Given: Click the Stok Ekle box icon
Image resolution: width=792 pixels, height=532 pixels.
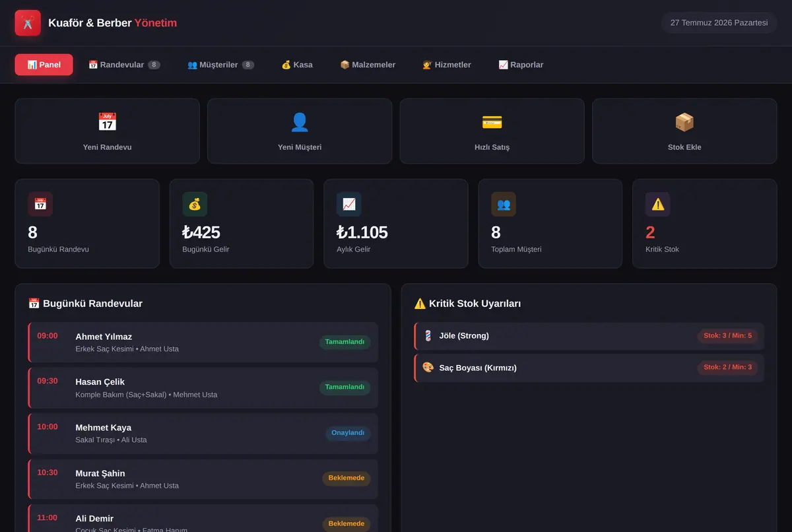Looking at the screenshot, I should 684,122.
